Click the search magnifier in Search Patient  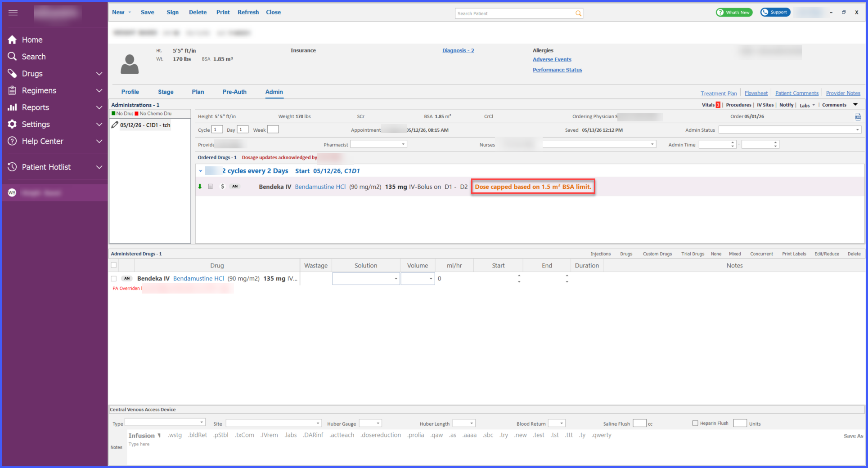(x=578, y=13)
